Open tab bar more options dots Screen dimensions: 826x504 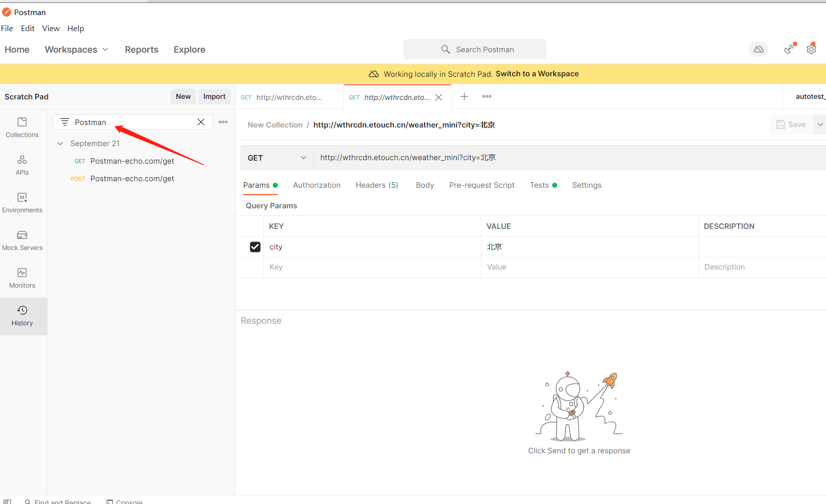click(487, 96)
